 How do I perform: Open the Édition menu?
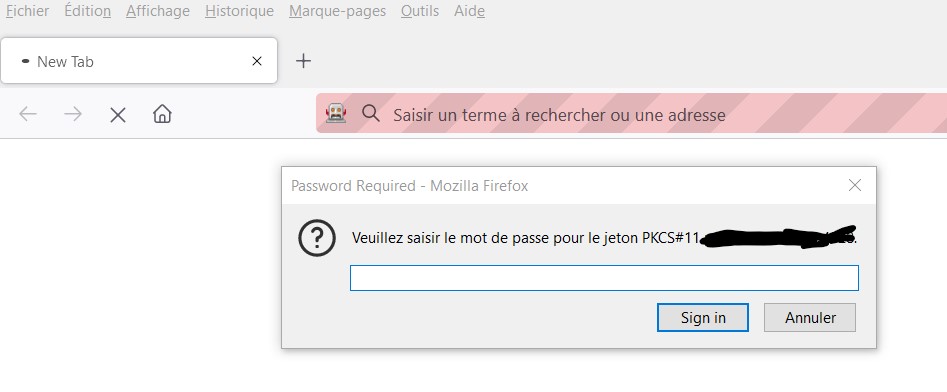pyautogui.click(x=88, y=11)
